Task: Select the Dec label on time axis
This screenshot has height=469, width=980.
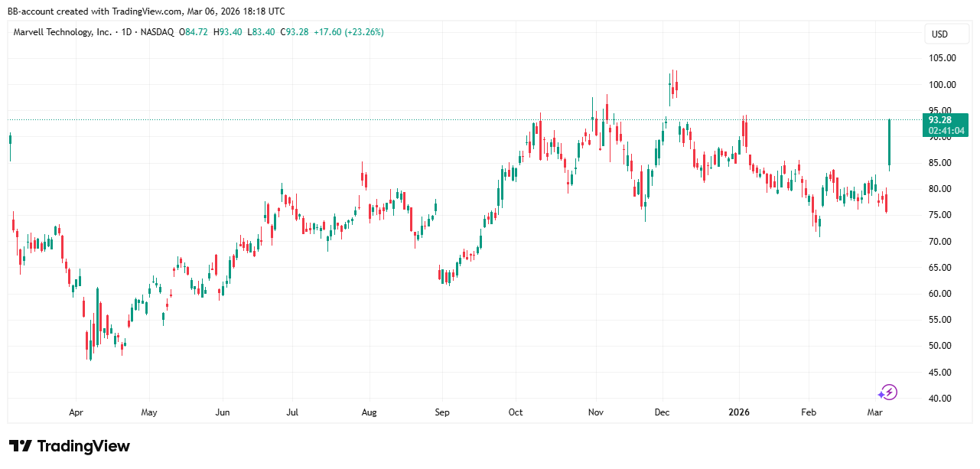Action: (663, 412)
